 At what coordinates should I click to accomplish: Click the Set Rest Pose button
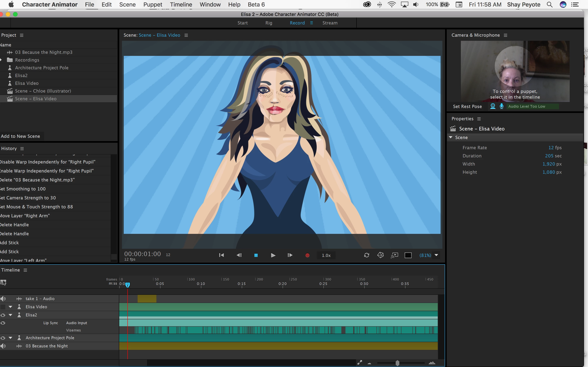[467, 106]
